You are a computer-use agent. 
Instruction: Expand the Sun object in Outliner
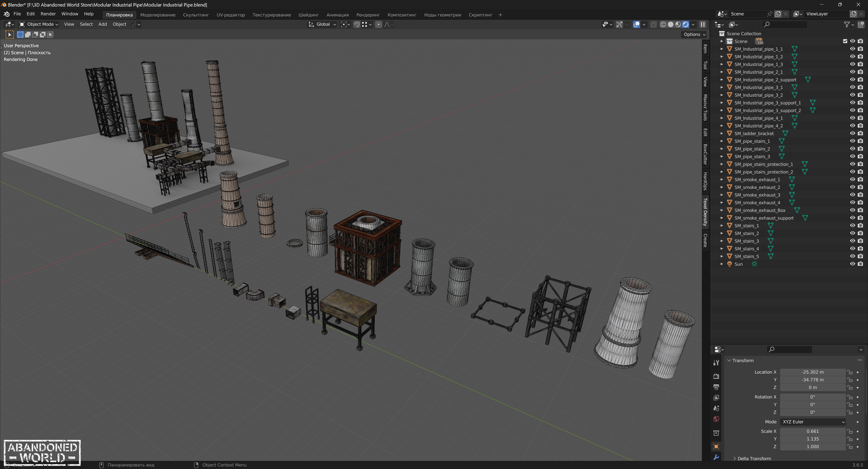coord(722,264)
